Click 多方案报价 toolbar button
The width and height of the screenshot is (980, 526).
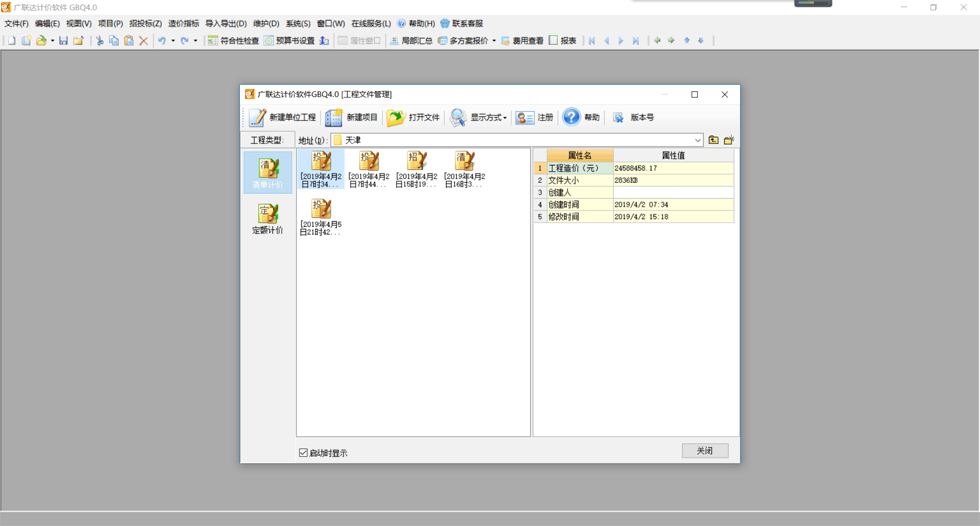[x=463, y=40]
